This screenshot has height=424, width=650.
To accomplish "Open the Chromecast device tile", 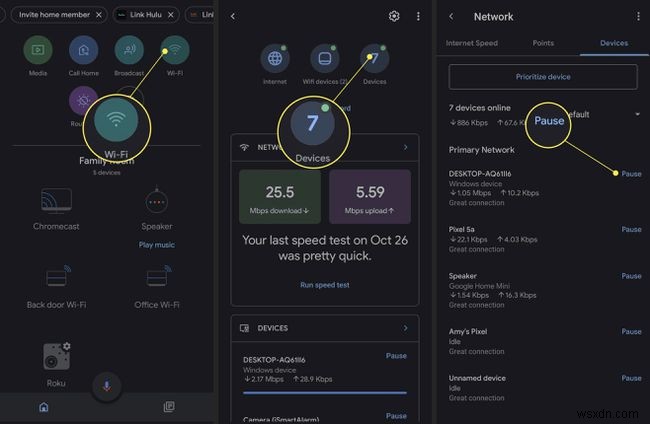I will [x=56, y=208].
